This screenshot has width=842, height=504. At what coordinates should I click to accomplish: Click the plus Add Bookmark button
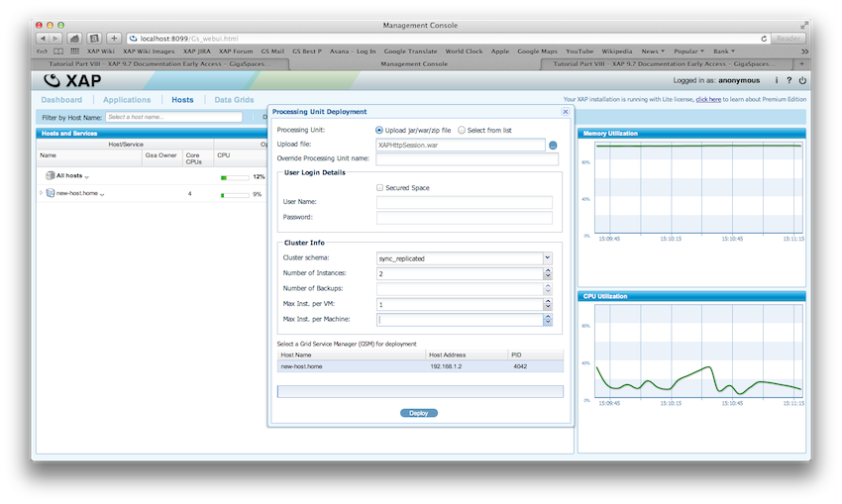tap(114, 39)
